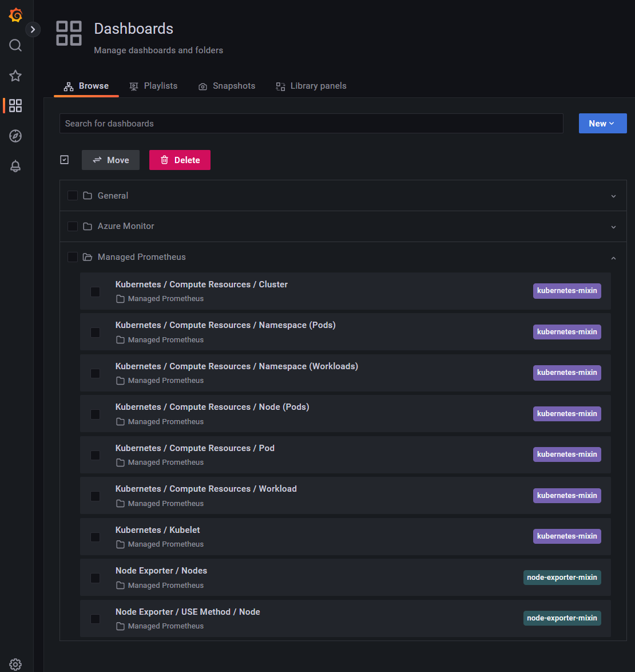Open the New dropdown button
Image resolution: width=635 pixels, height=672 pixels.
point(602,124)
